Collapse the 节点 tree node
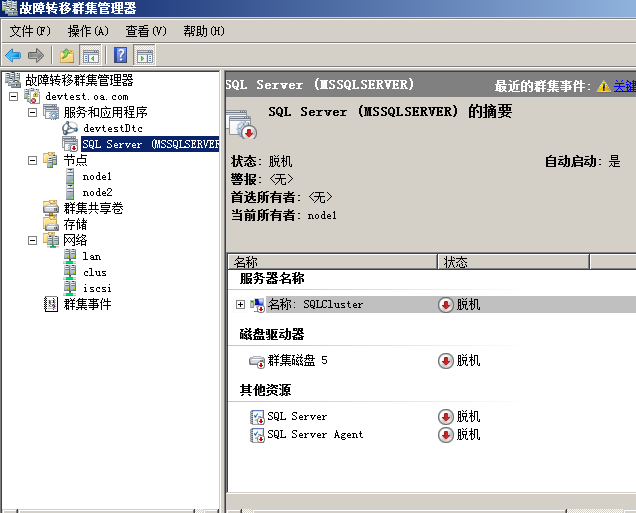 click(x=32, y=161)
